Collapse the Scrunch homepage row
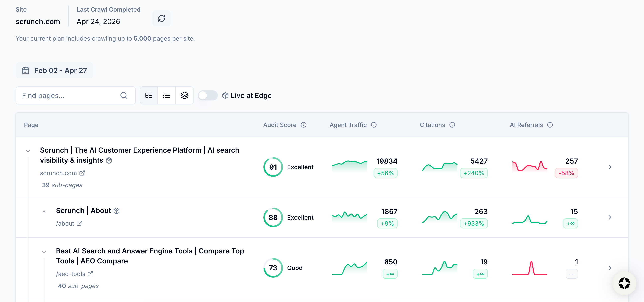The height and width of the screenshot is (302, 644). (28, 151)
